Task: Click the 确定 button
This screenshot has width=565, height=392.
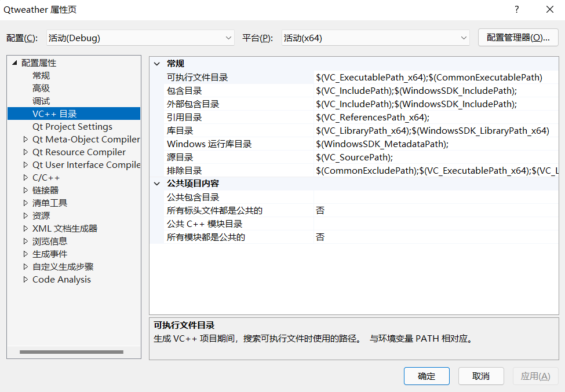Action: tap(427, 376)
